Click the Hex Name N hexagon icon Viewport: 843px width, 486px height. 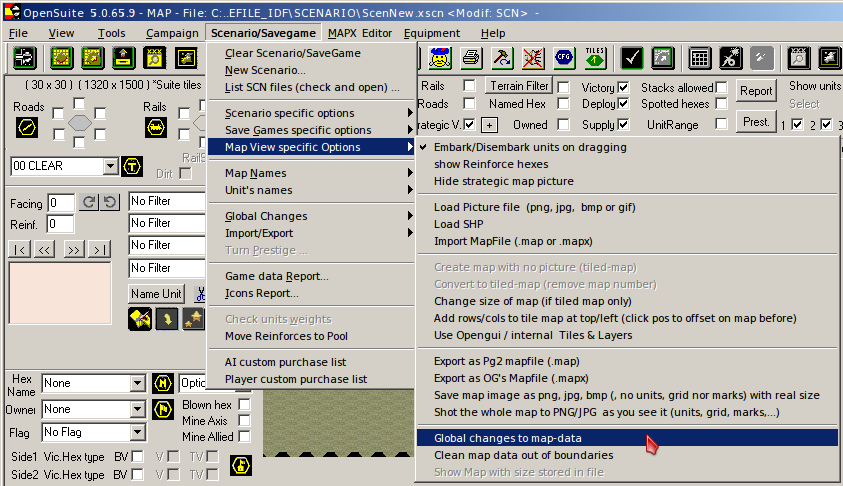tap(163, 383)
